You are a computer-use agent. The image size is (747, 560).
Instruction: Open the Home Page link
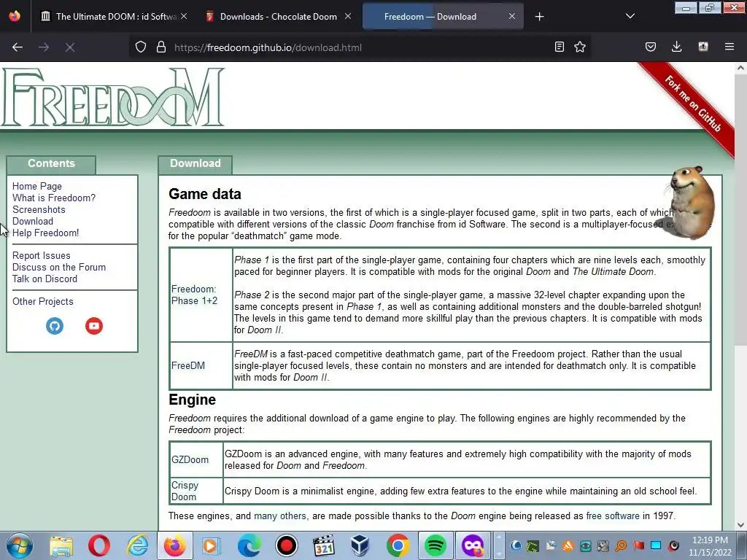[x=37, y=186]
